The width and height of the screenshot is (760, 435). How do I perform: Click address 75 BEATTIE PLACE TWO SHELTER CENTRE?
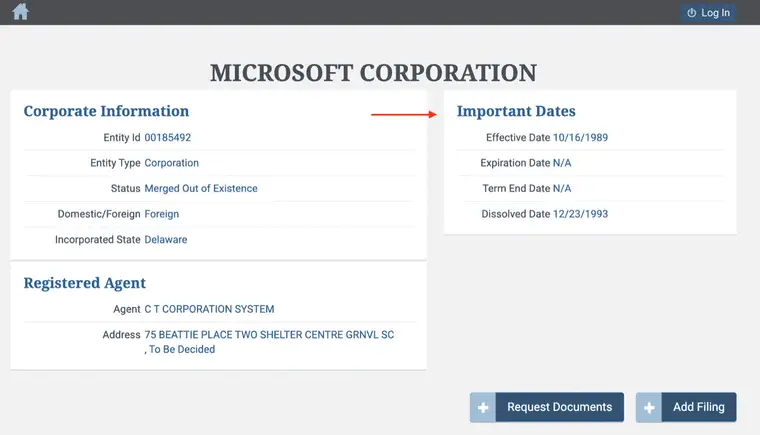click(269, 335)
